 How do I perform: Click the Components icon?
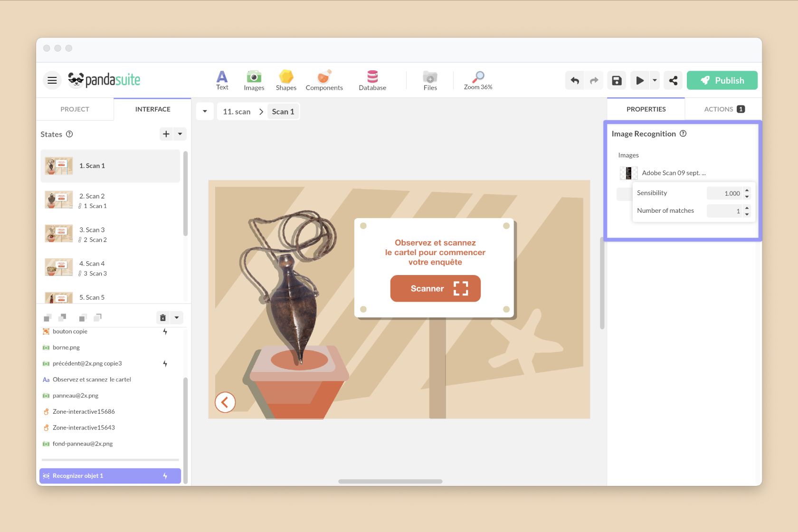[324, 80]
